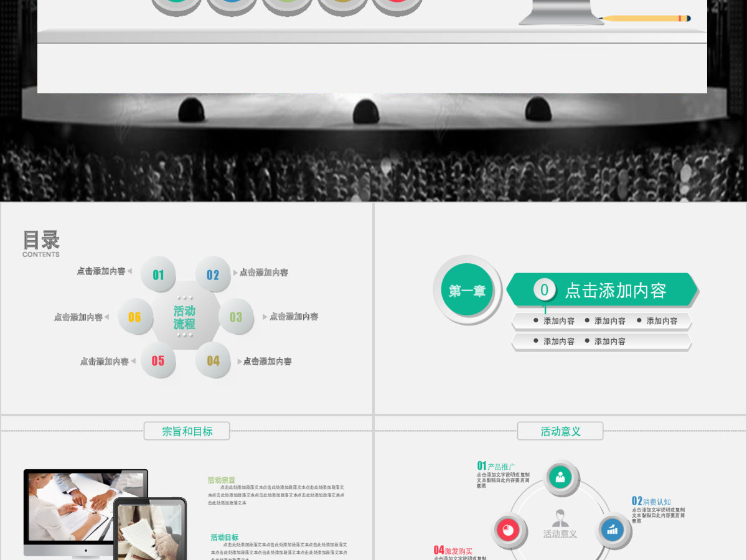Viewport: 747px width, 560px height.
Task: Click the 目录 heading
Action: coord(41,240)
